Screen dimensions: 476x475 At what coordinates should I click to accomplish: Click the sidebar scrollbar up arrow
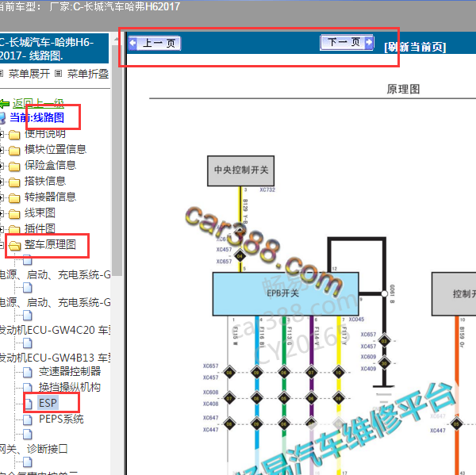(117, 40)
